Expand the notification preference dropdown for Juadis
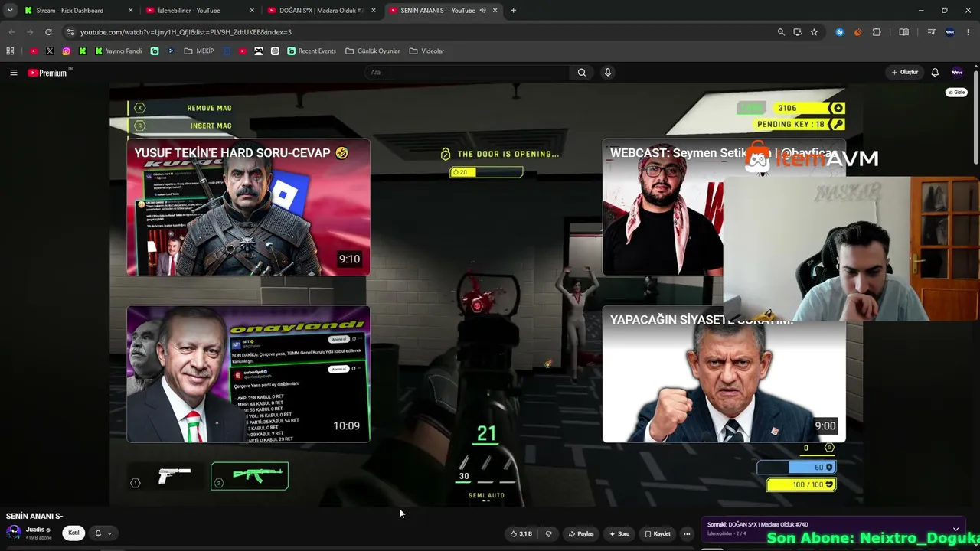 pyautogui.click(x=103, y=533)
